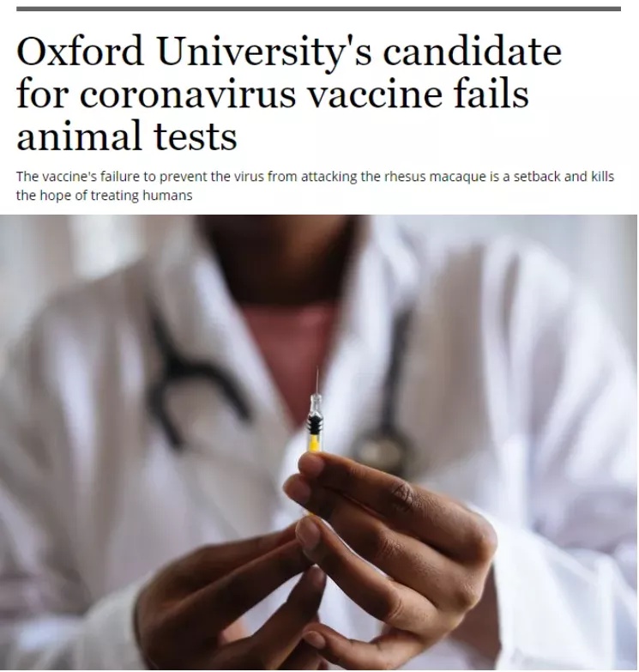This screenshot has height=672, width=639.
Task: Click the article headline about Oxford University's vaccine
Action: coord(289,93)
